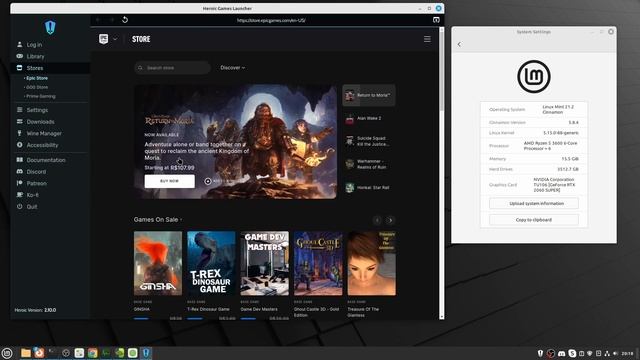Click the Discord tray icon

point(562,353)
